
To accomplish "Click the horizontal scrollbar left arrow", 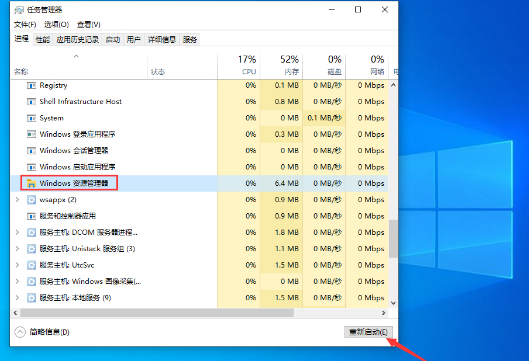I will click(16, 313).
